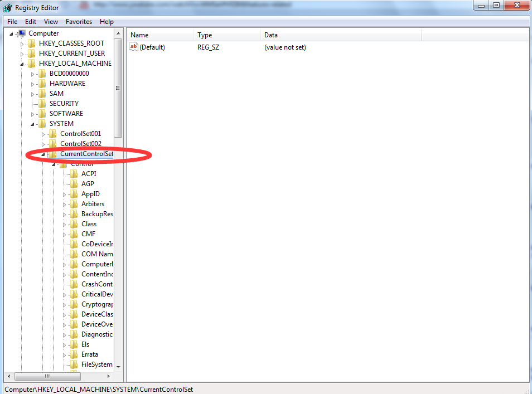Click the HKEY_CURRENT_USER folder icon
532x394 pixels.
tap(32, 53)
